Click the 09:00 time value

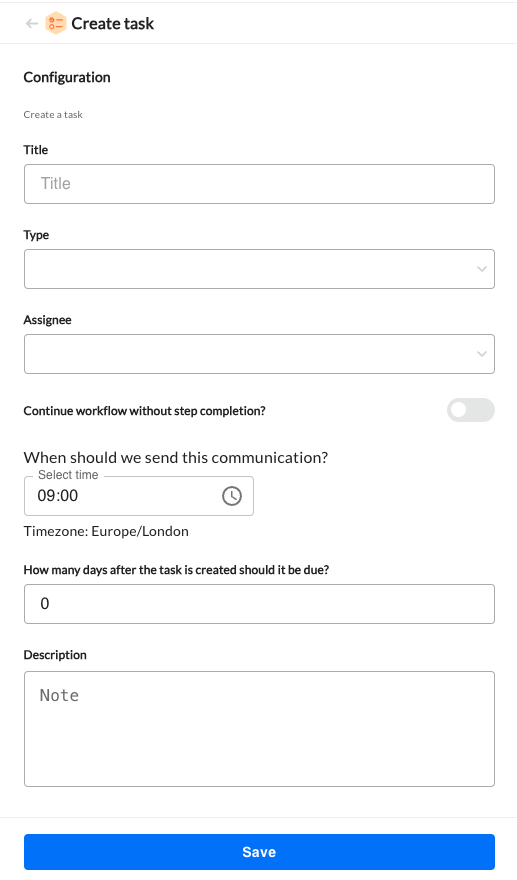tap(58, 496)
